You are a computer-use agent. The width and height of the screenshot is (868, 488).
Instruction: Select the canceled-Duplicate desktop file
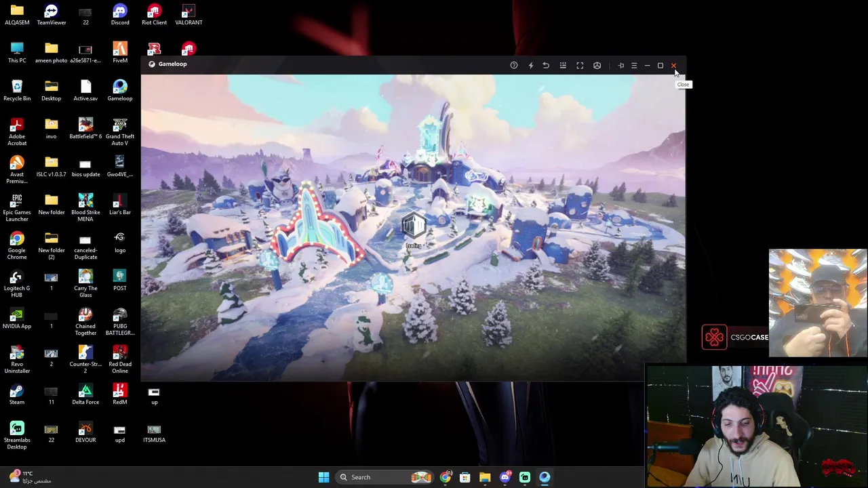click(x=85, y=246)
